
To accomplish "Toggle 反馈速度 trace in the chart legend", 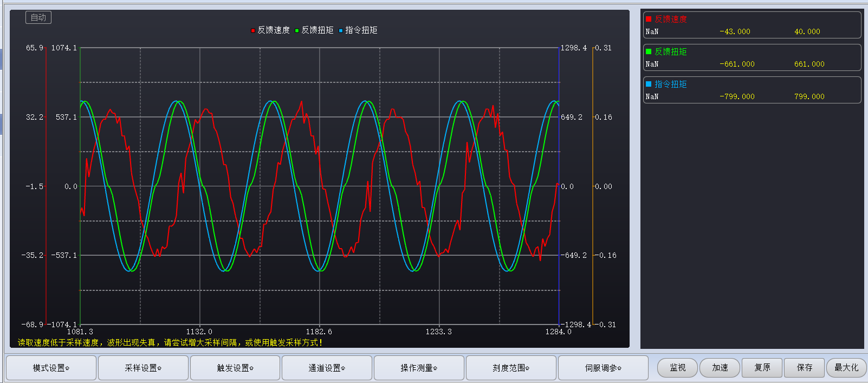I will [270, 30].
